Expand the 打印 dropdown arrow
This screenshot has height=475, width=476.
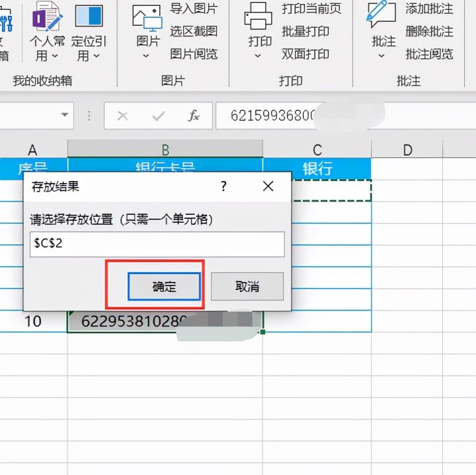coord(258,55)
